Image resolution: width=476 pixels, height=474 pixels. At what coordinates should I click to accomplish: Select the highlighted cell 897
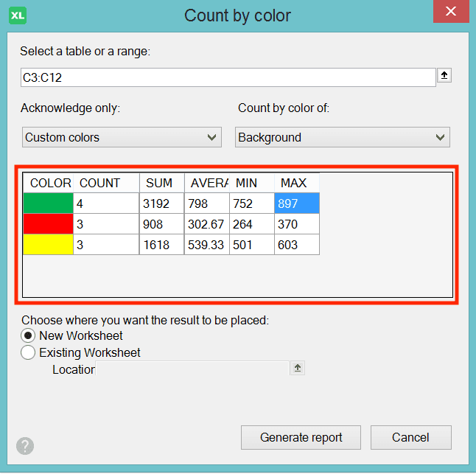[297, 203]
